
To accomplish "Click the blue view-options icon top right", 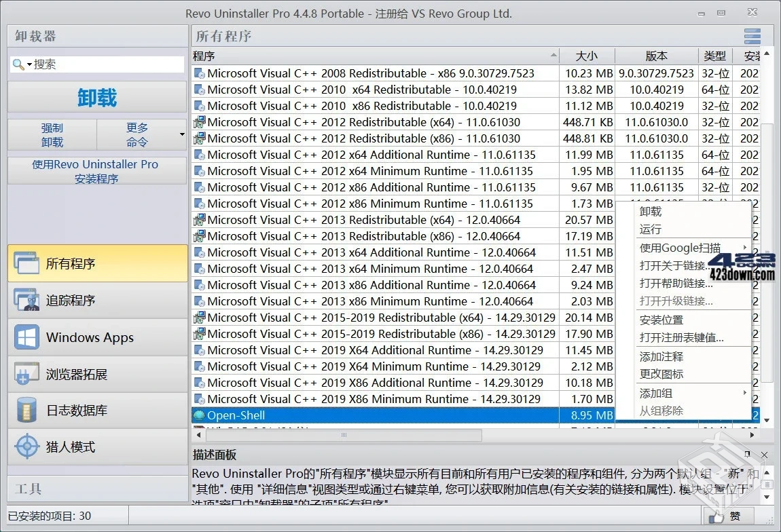I will (x=752, y=36).
